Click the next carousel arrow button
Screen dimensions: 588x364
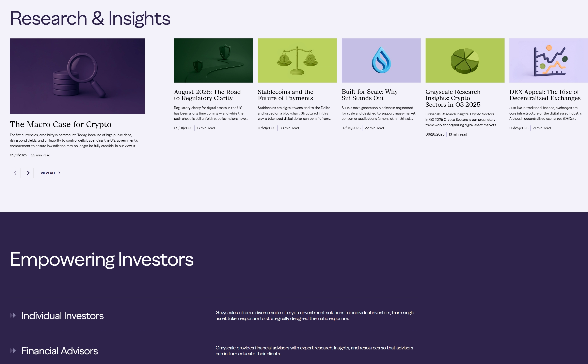[x=28, y=173]
